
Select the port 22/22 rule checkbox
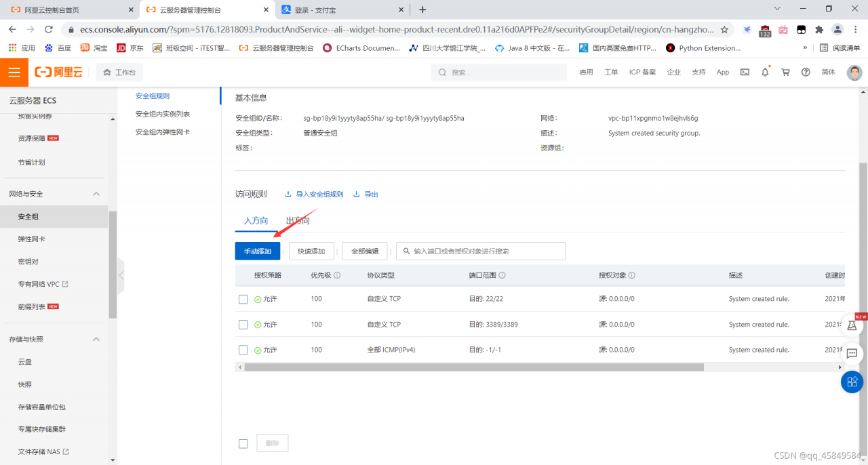coord(243,299)
